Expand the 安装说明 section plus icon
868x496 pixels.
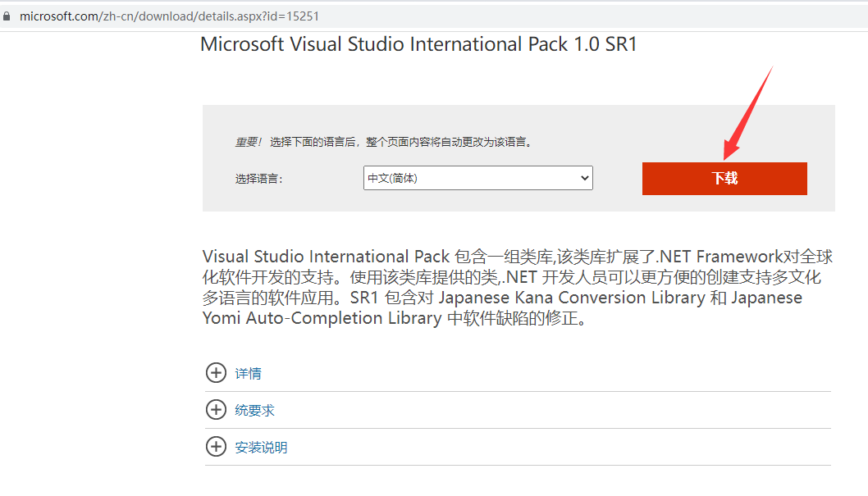click(x=216, y=446)
